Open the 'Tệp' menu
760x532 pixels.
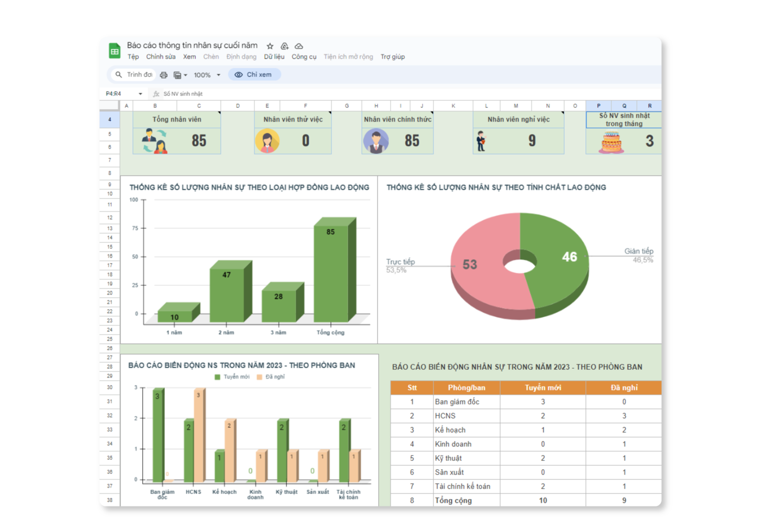click(x=133, y=57)
